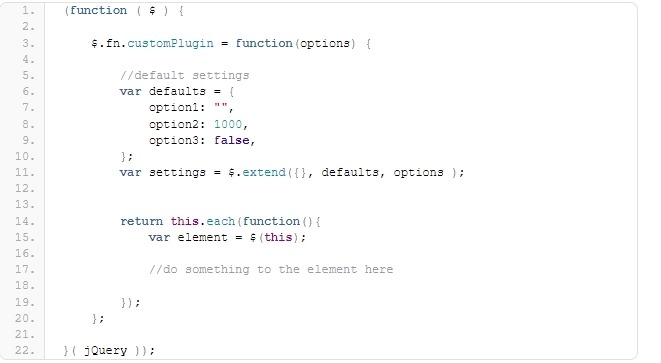
Task: Click the options parameter on line 3
Action: [325, 43]
